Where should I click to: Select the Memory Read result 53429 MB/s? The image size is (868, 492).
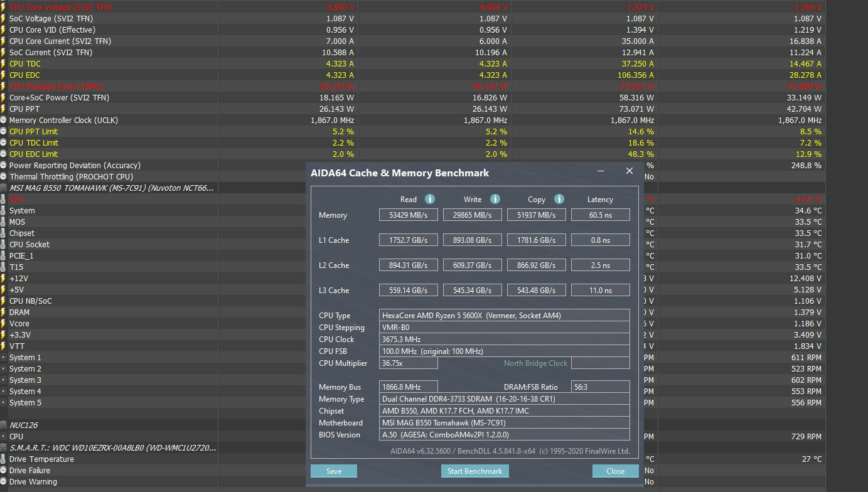click(409, 215)
